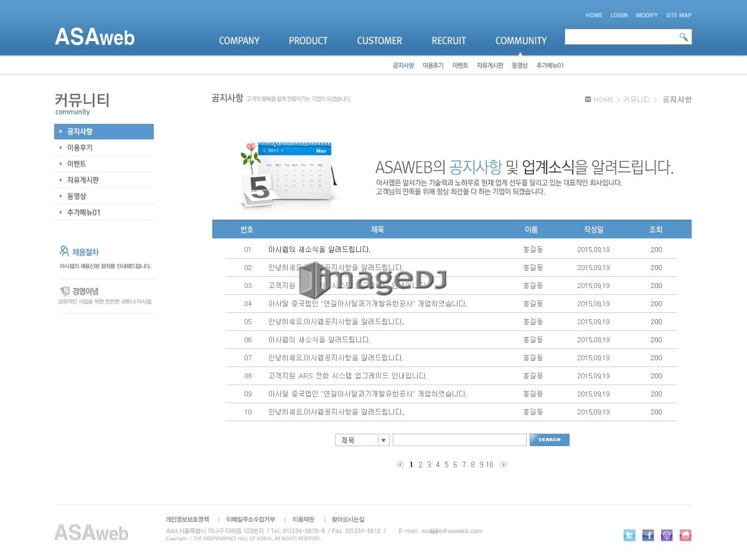Open the PRODUCT main menu
This screenshot has height=560, width=747.
pyautogui.click(x=308, y=40)
